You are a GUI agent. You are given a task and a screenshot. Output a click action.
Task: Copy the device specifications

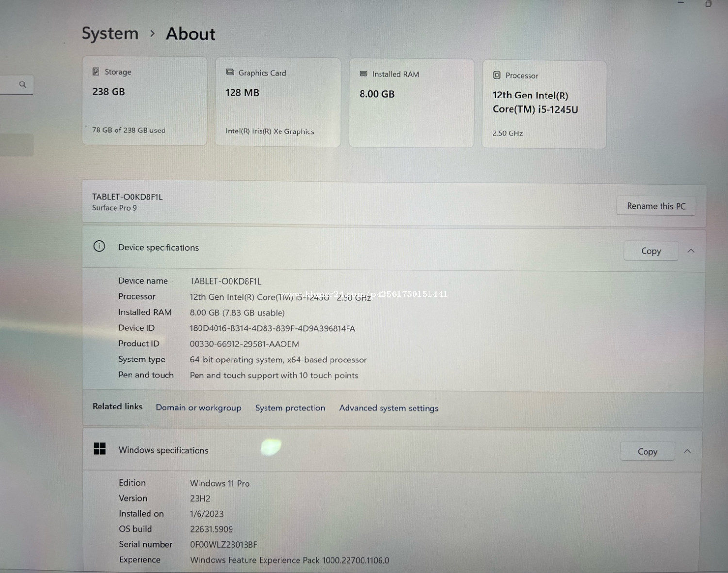point(650,251)
